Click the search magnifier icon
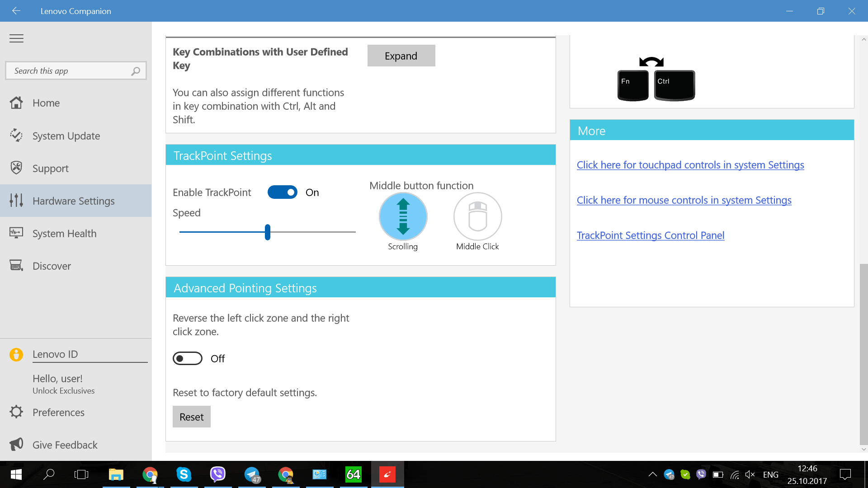The width and height of the screenshot is (868, 488). click(x=136, y=71)
